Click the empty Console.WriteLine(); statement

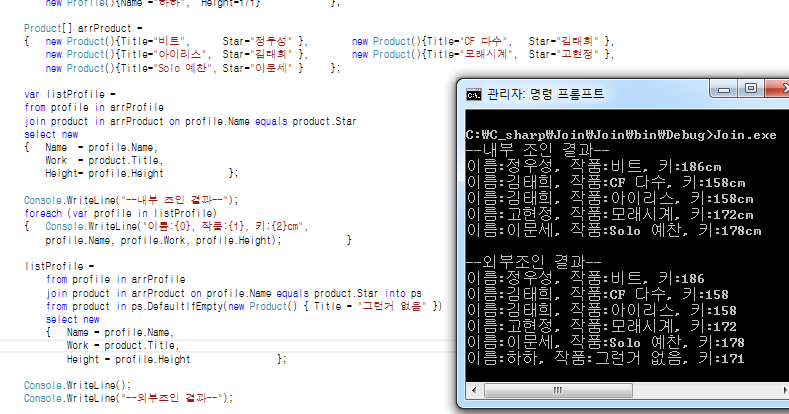click(x=77, y=385)
